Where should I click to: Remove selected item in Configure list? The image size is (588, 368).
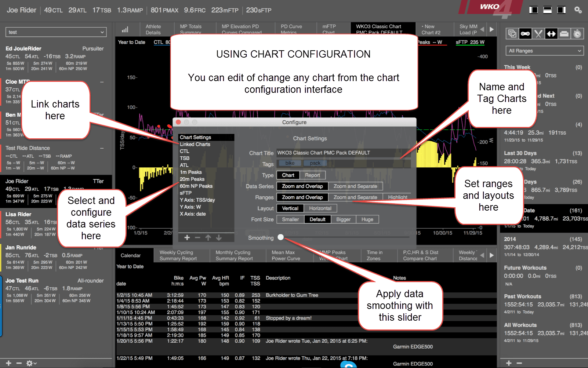pyautogui.click(x=197, y=238)
